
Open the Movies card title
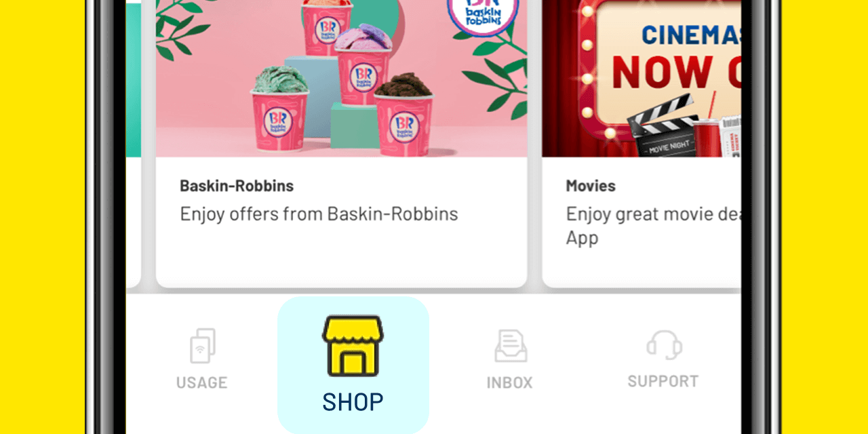[x=591, y=186]
